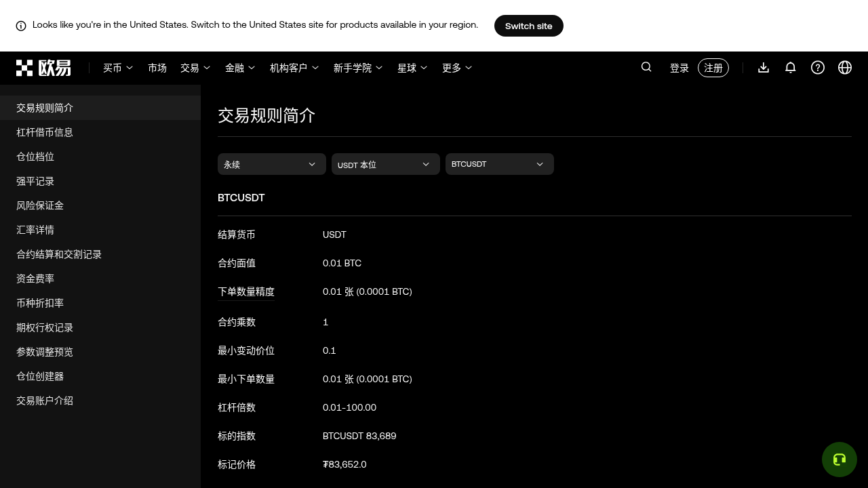Open 风险保证金 in the sidebar

pos(100,205)
